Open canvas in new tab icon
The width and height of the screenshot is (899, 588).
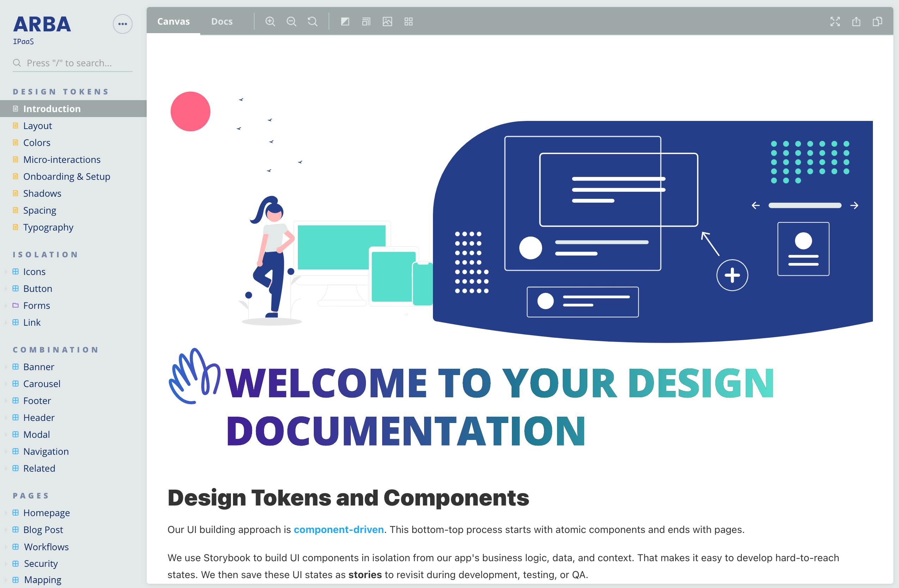856,22
